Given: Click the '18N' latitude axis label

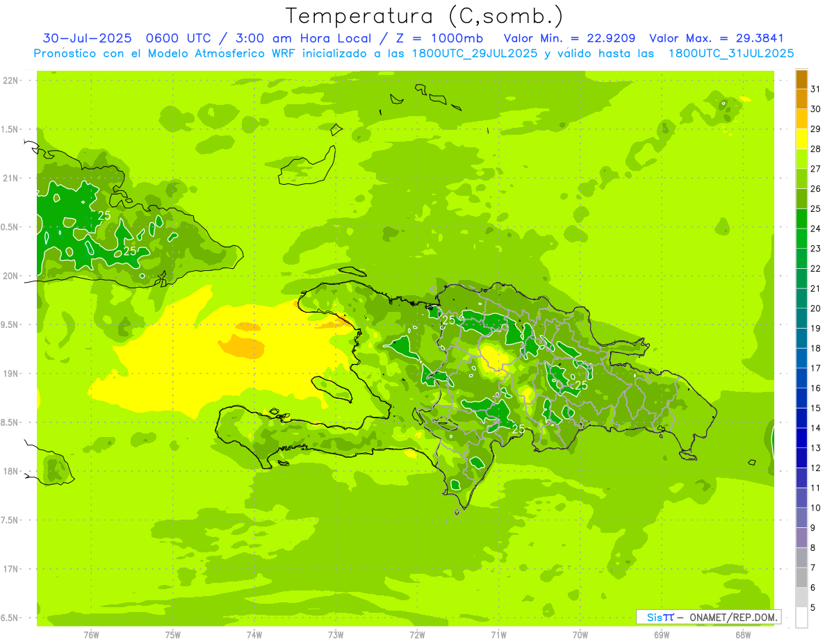Looking at the screenshot, I should 10,472.
